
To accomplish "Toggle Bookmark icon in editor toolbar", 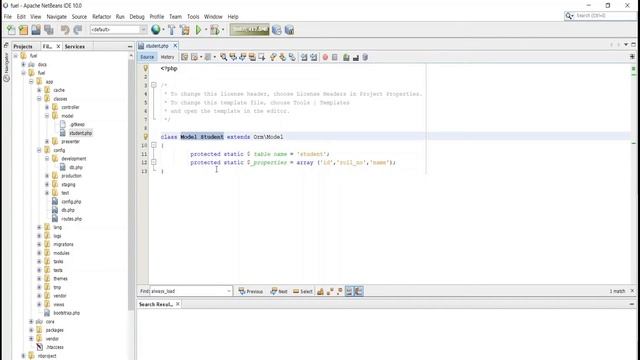I will point(292,57).
